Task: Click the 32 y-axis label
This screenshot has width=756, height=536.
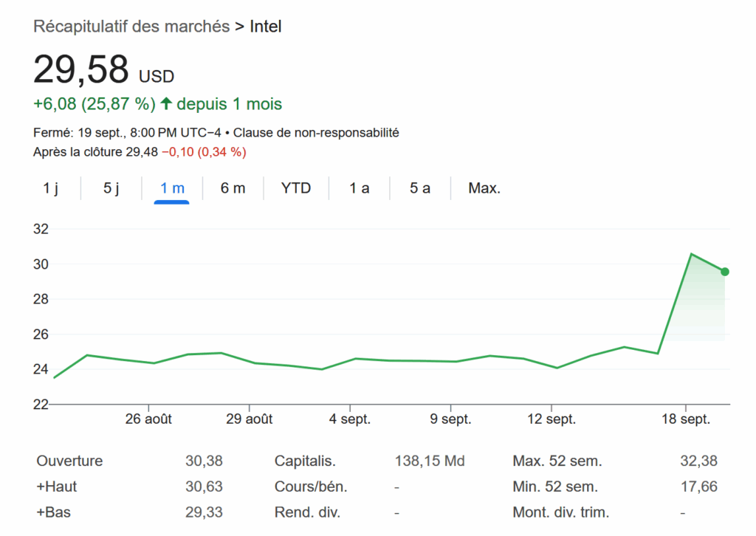Action: click(41, 229)
